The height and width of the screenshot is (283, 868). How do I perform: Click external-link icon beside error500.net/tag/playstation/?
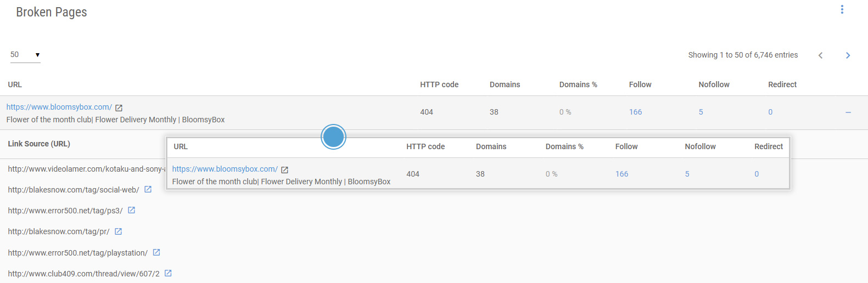point(156,252)
